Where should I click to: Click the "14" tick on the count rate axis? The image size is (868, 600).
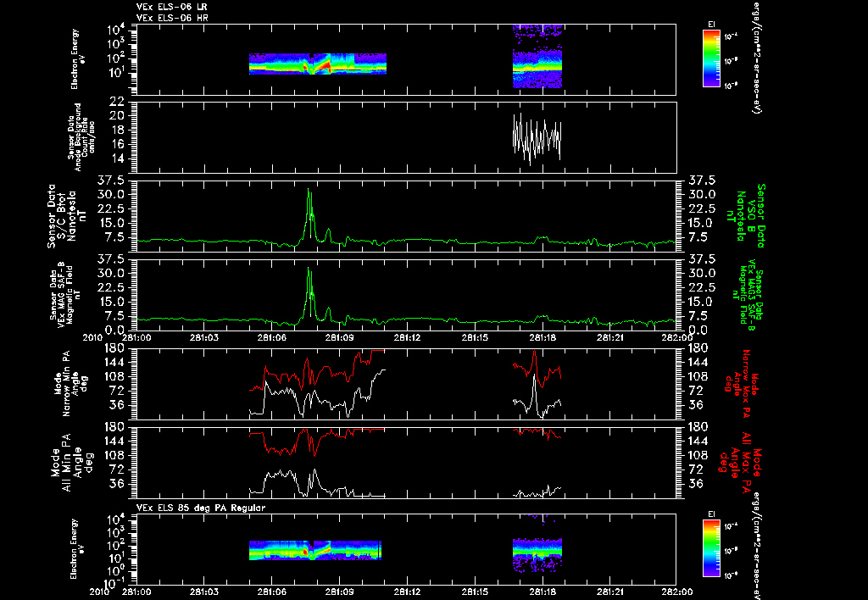117,158
